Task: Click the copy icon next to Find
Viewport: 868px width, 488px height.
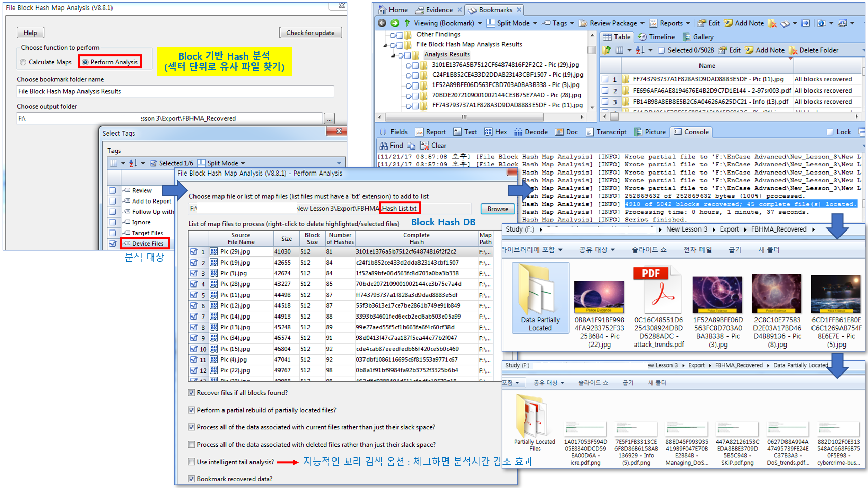Action: pyautogui.click(x=411, y=146)
